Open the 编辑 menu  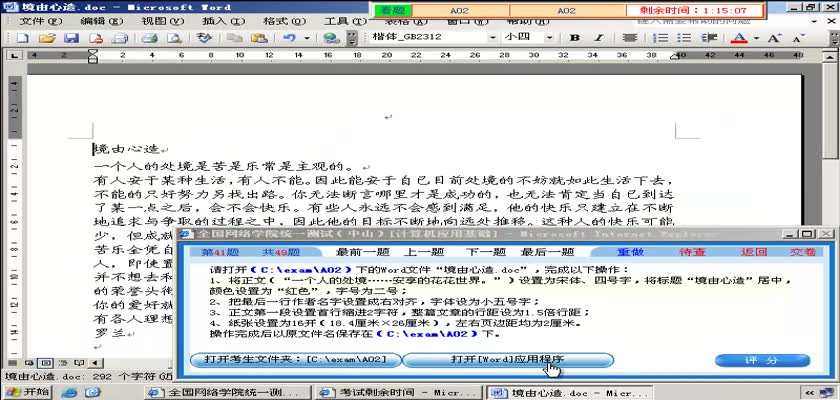pos(102,21)
